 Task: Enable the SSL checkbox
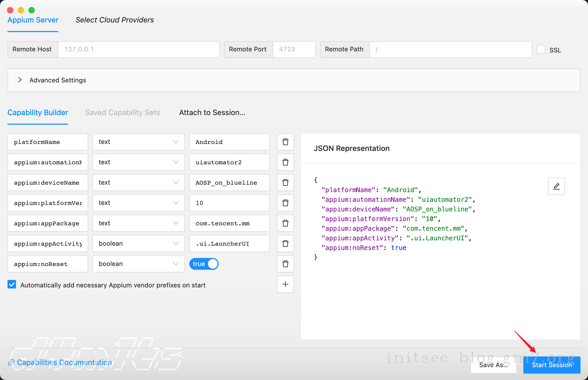(541, 50)
